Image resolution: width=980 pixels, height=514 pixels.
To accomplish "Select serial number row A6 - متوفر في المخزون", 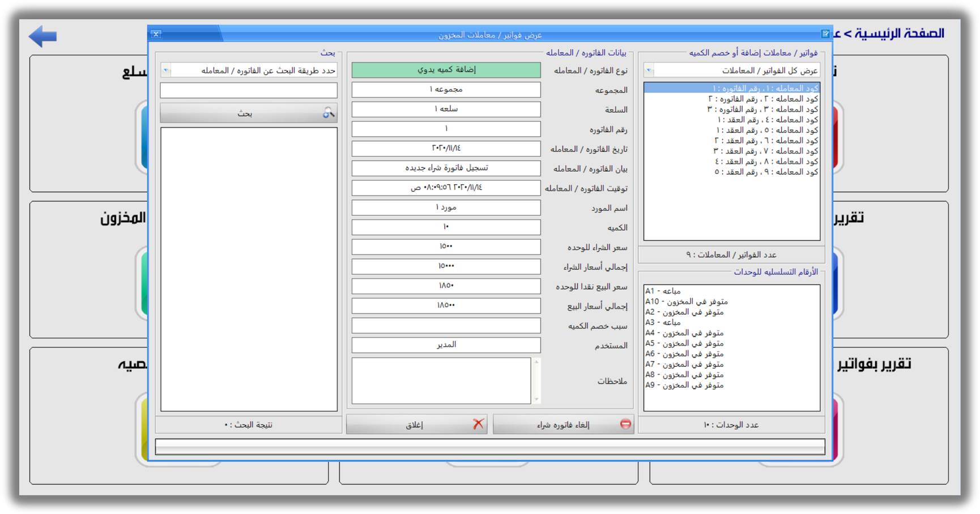I will [732, 354].
